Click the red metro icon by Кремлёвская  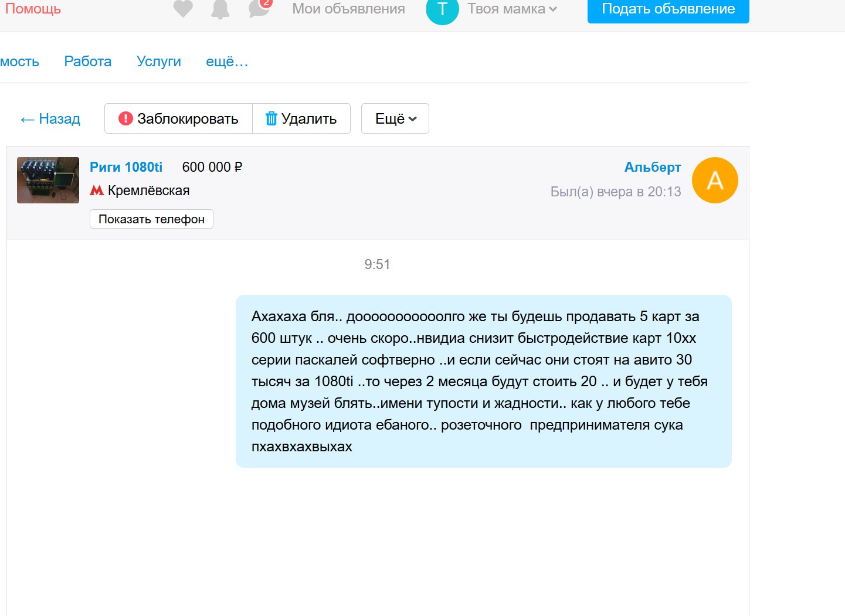click(97, 190)
